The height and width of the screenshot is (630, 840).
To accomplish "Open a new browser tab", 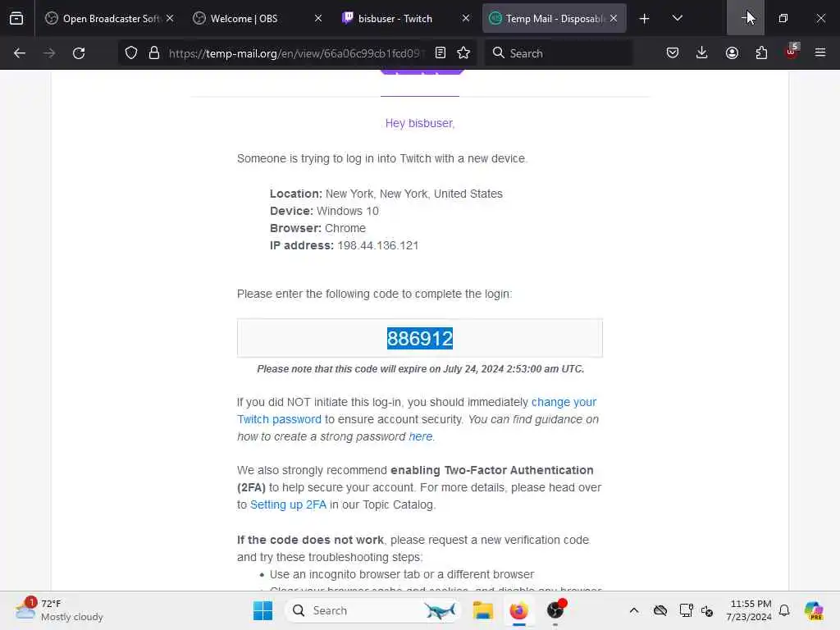I will coord(645,19).
